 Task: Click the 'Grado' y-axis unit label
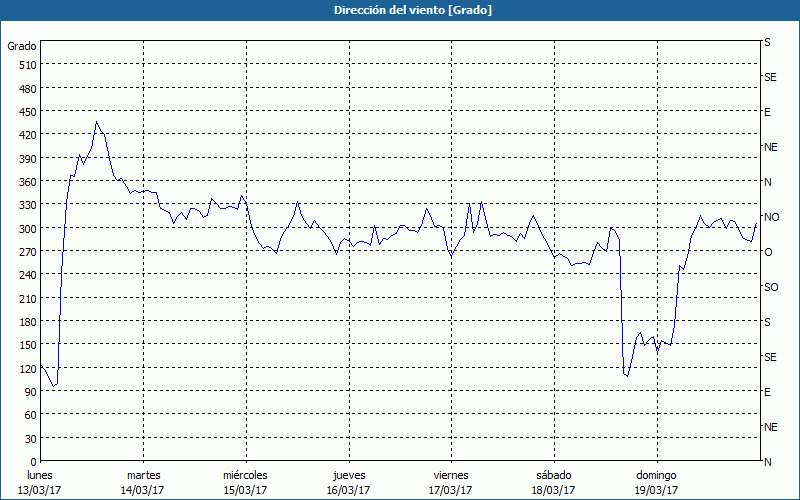[x=22, y=46]
